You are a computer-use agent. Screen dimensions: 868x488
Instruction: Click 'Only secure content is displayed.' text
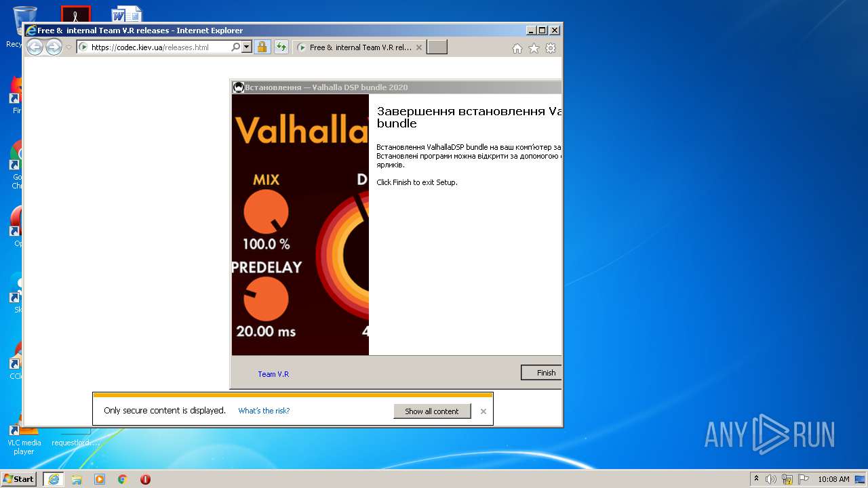point(165,411)
